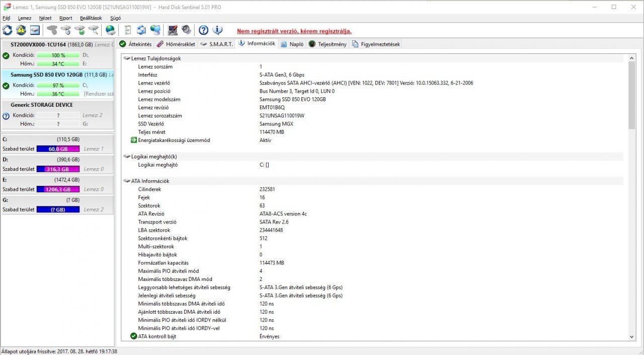Switch to the S.M.A.R.T. tab

click(216, 44)
